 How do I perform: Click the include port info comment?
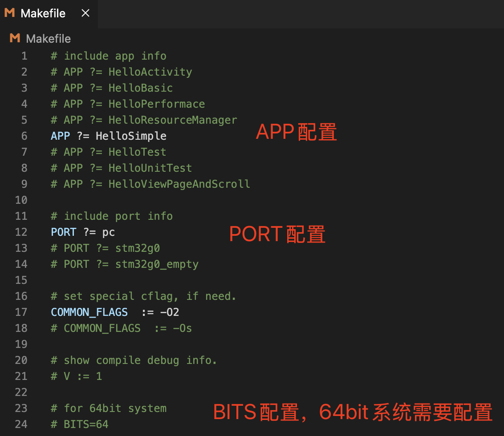coord(112,216)
